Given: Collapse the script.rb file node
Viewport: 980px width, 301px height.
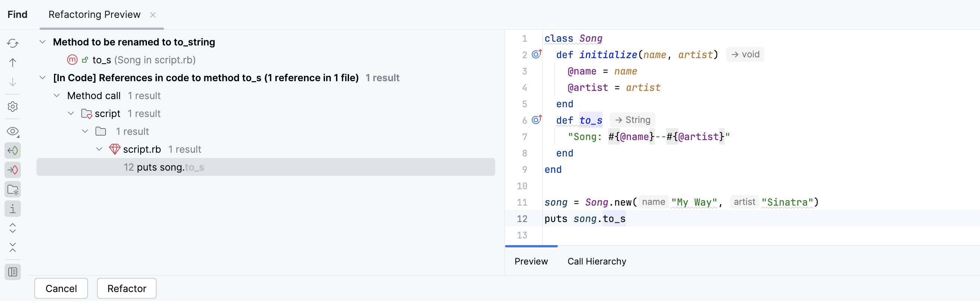Looking at the screenshot, I should click(x=99, y=149).
